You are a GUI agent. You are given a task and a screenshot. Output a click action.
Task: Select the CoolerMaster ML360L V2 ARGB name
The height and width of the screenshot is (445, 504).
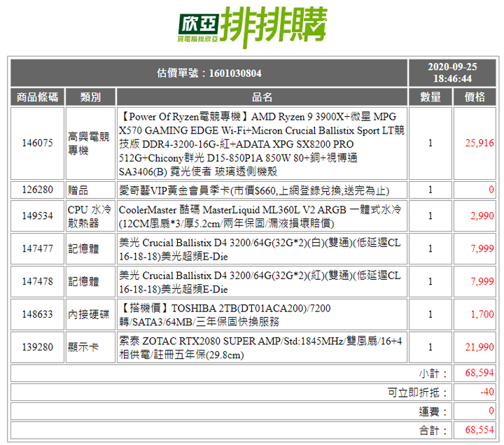(262, 216)
